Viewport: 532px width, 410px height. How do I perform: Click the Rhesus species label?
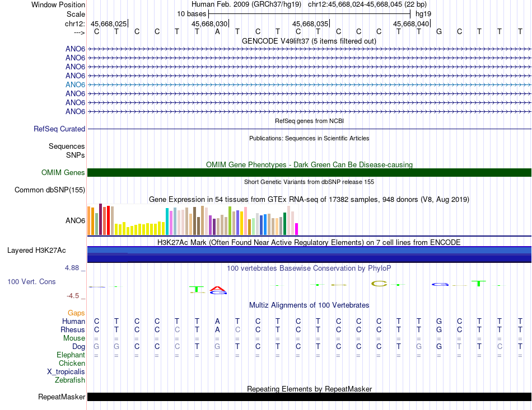tap(73, 329)
